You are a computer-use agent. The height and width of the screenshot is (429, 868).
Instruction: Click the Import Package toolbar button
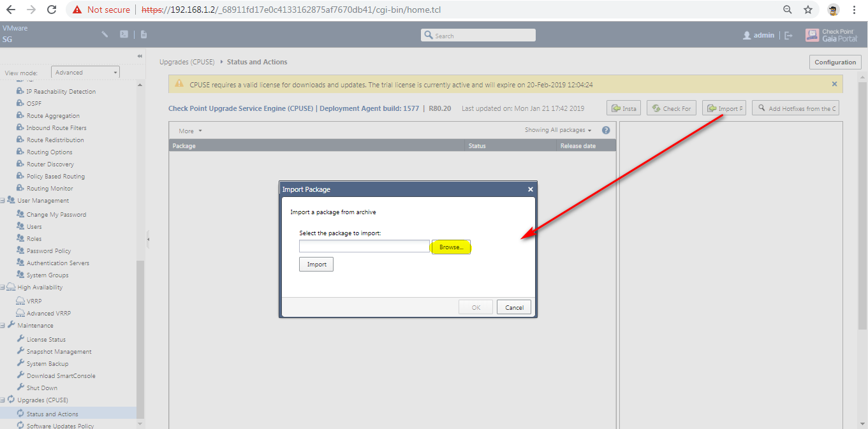coord(724,108)
